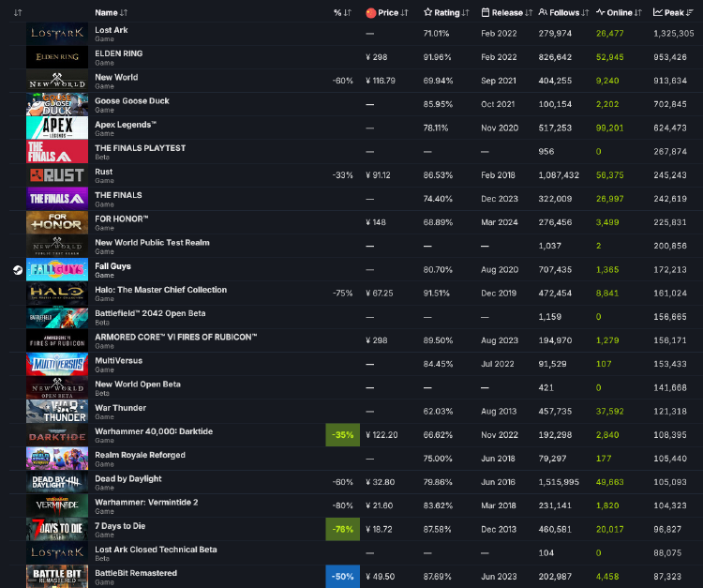Image resolution: width=703 pixels, height=588 pixels.
Task: Sort by Rating column header
Action: [x=446, y=13]
